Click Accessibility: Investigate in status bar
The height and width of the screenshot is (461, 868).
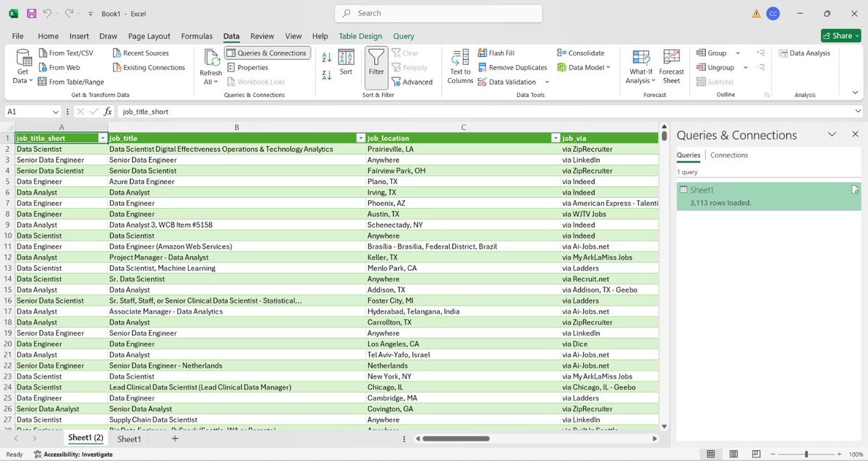tap(72, 454)
